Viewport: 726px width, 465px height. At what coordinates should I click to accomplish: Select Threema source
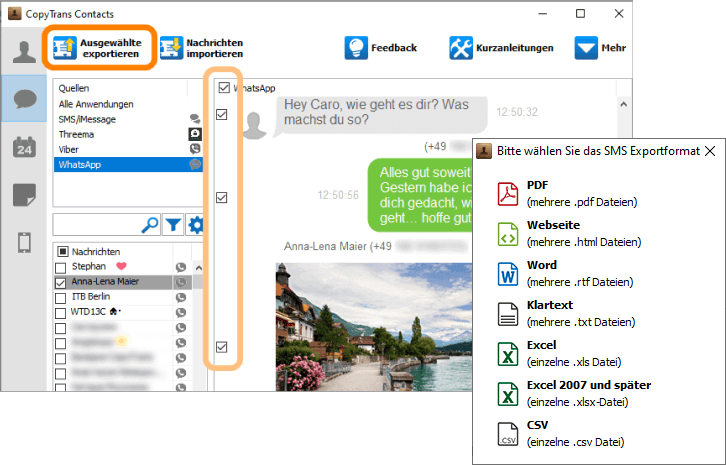(x=76, y=135)
